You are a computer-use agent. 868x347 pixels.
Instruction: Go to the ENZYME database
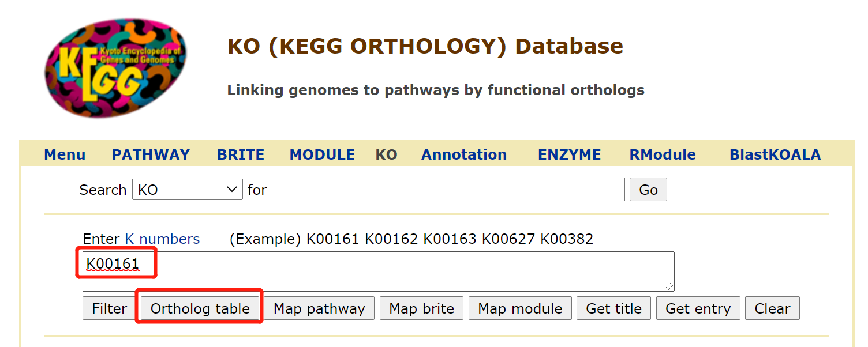[568, 154]
